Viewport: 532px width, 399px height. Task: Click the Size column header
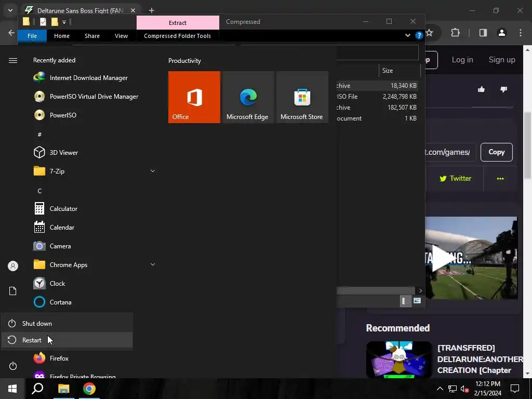399,71
